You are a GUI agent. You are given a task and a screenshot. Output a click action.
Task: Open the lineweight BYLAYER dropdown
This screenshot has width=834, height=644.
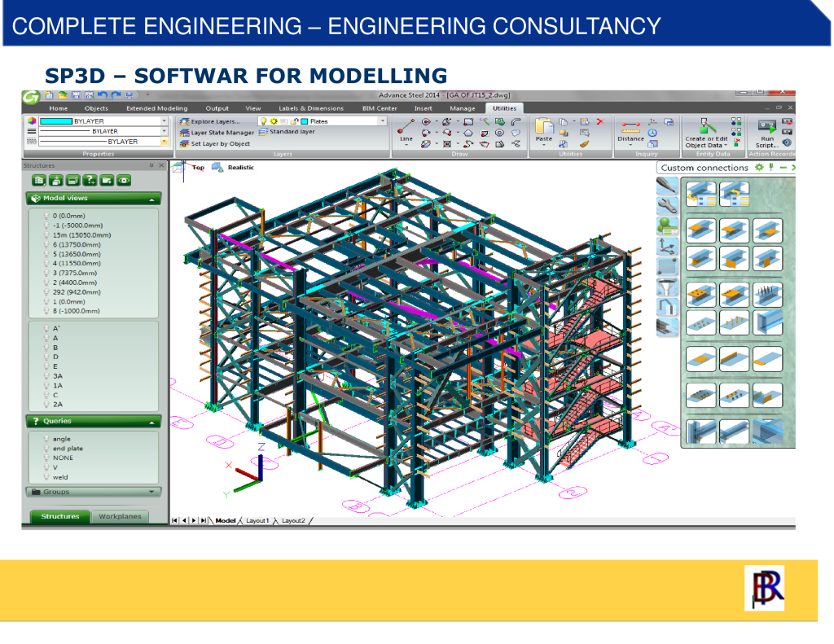(165, 131)
